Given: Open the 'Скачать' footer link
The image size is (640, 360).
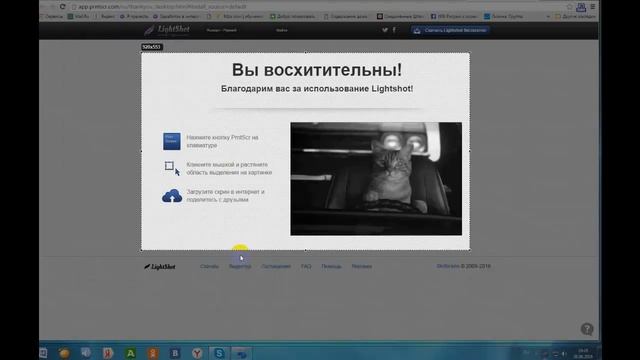Looking at the screenshot, I should [x=209, y=266].
